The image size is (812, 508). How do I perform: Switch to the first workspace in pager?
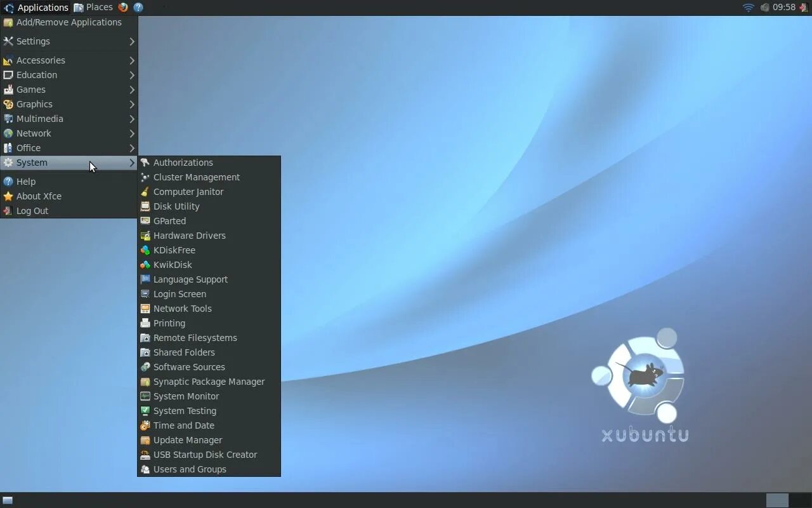tap(777, 500)
